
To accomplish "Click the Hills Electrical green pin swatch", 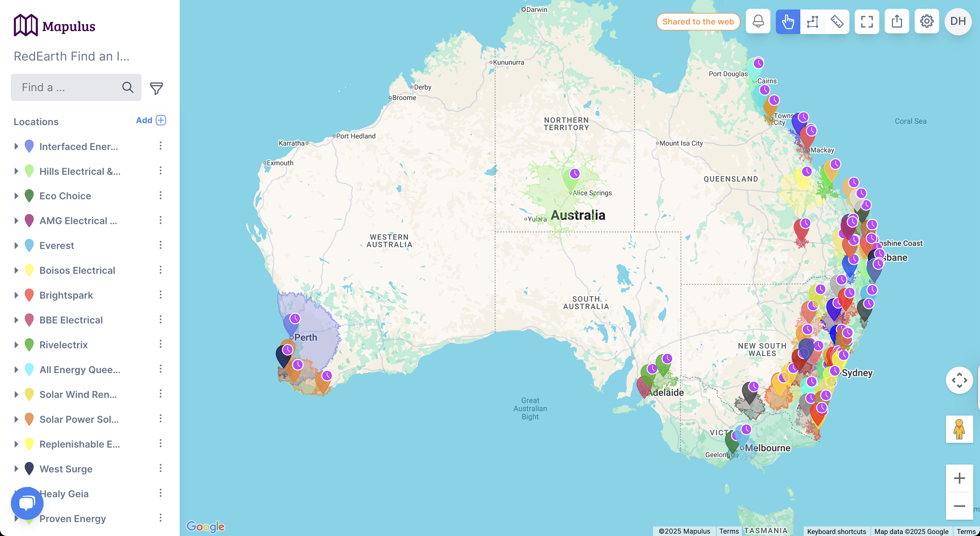I will point(29,171).
